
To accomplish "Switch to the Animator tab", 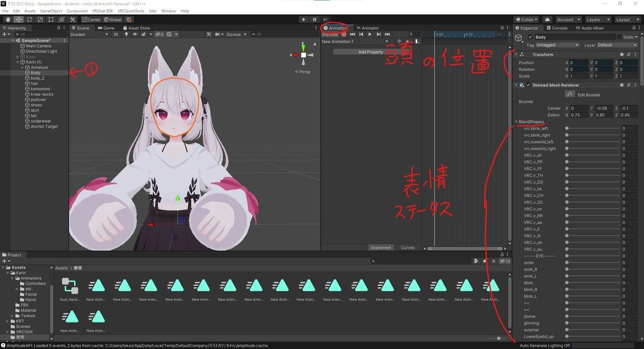I will pos(368,28).
